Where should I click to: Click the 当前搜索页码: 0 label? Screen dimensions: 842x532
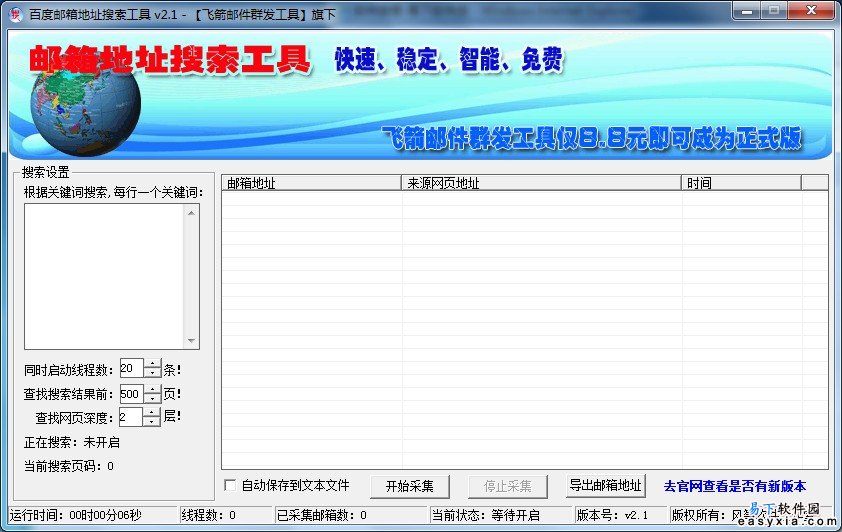pyautogui.click(x=69, y=466)
